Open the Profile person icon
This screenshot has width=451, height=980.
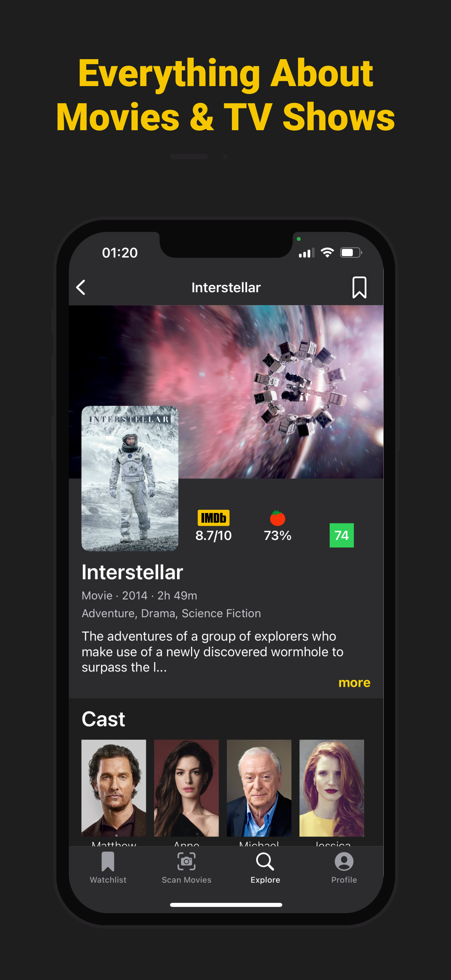click(344, 861)
